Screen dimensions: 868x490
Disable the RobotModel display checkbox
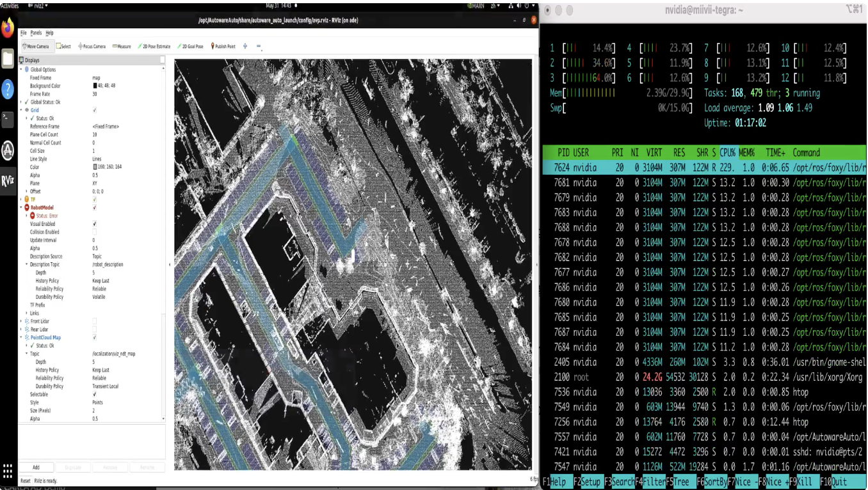95,207
